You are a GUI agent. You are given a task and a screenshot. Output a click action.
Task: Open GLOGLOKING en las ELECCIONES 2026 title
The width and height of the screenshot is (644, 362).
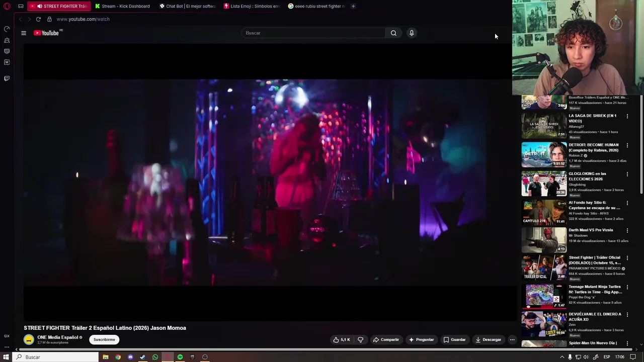pos(587,176)
